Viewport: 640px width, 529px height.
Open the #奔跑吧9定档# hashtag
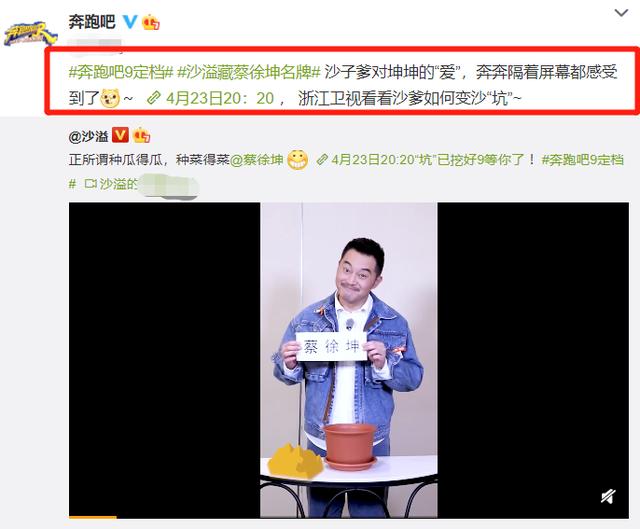[122, 72]
